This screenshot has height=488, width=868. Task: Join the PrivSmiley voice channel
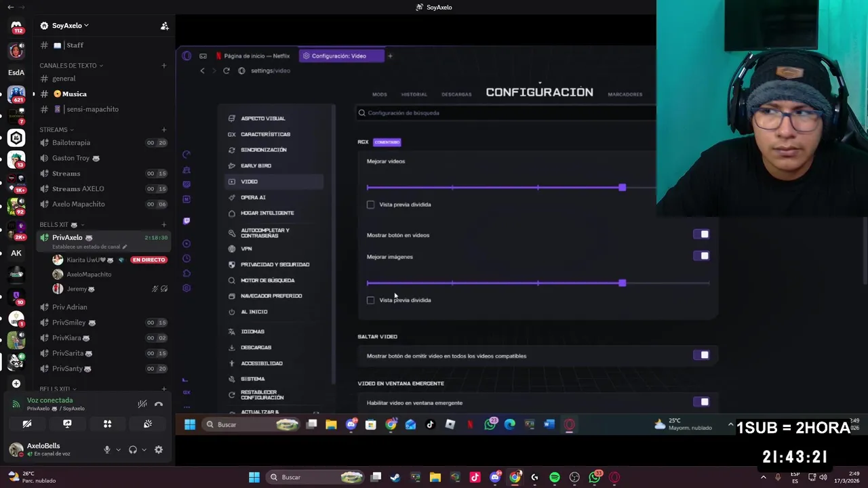103,323
